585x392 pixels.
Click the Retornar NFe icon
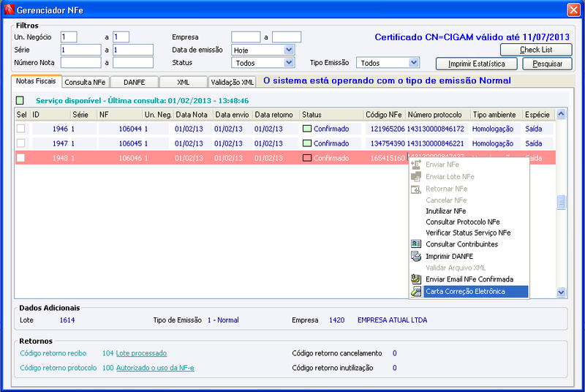click(416, 189)
